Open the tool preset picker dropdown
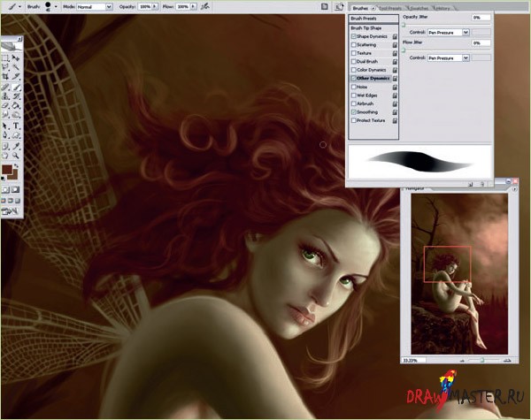The width and height of the screenshot is (531, 420). click(20, 6)
